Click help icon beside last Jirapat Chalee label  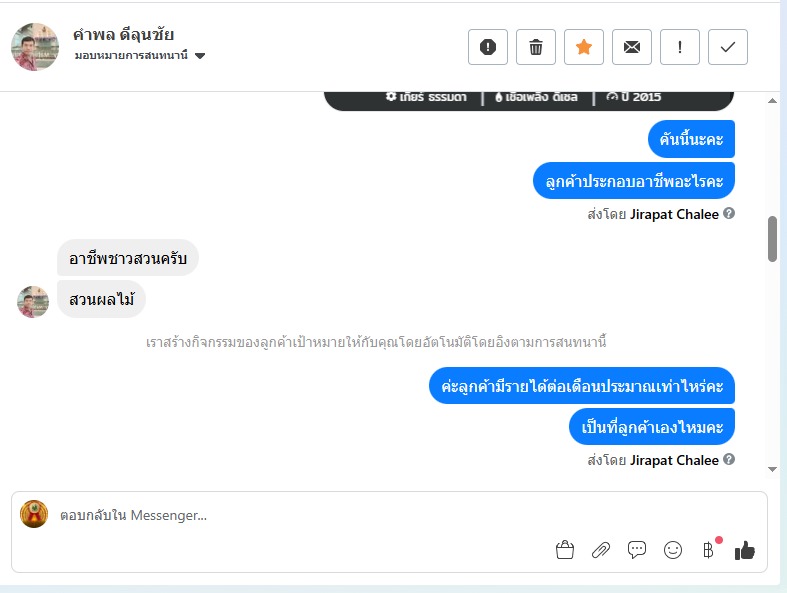(x=729, y=459)
